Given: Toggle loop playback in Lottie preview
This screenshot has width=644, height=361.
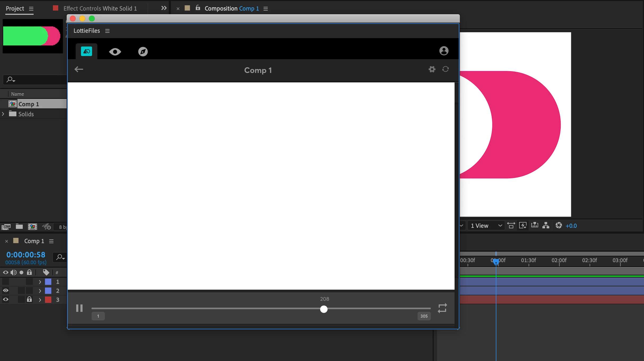Looking at the screenshot, I should [x=442, y=308].
